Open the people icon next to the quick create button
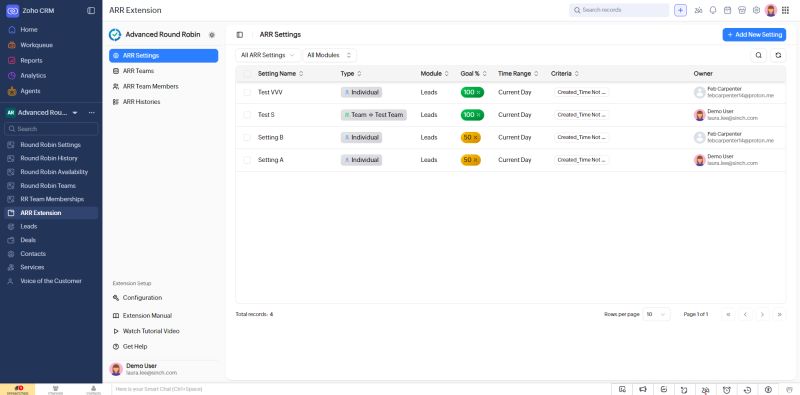This screenshot has width=800, height=395. coord(698,10)
